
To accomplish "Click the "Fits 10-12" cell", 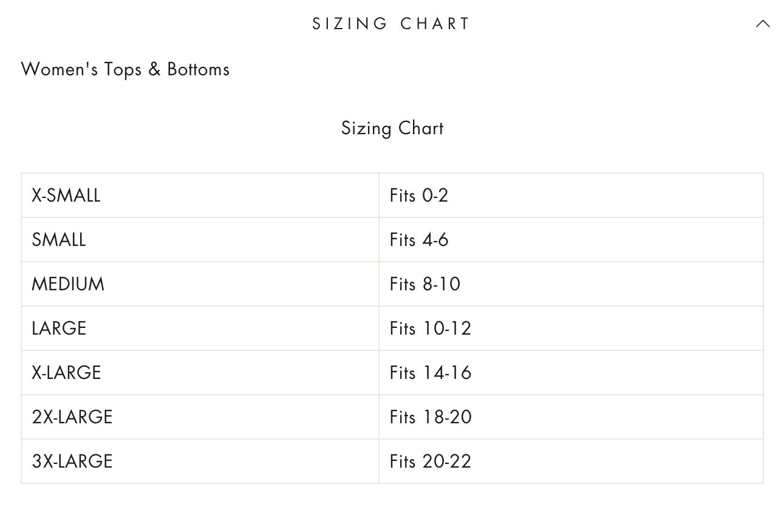I will click(431, 329).
